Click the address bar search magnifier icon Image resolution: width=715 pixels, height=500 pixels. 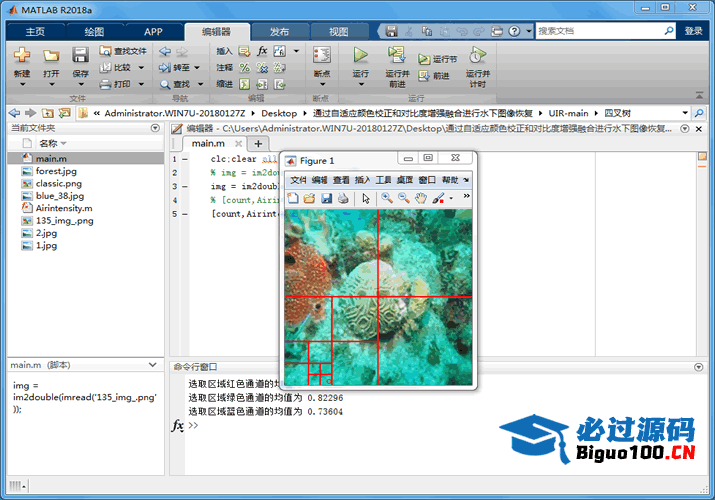(x=699, y=113)
